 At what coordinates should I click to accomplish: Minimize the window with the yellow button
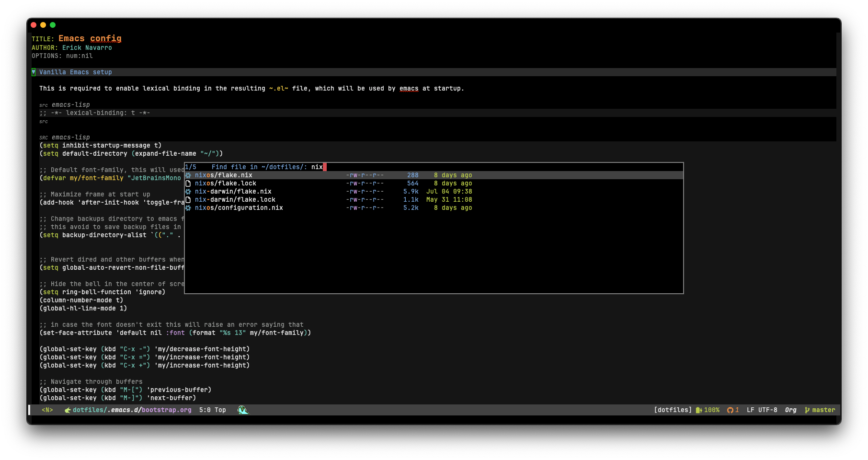click(x=43, y=25)
